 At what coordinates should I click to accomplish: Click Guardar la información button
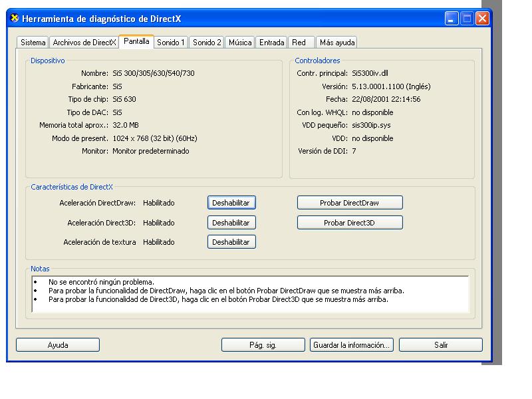coord(352,345)
